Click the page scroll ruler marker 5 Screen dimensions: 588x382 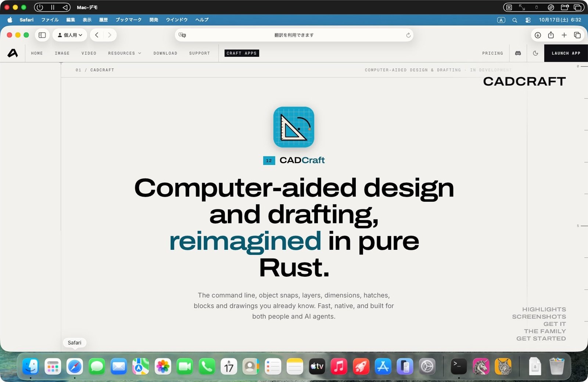pos(578,226)
